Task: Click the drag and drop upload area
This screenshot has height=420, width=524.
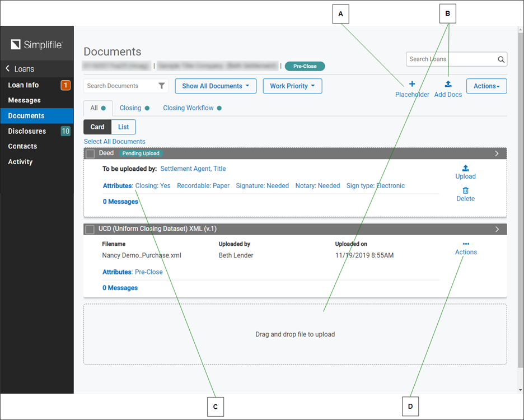Action: point(295,334)
